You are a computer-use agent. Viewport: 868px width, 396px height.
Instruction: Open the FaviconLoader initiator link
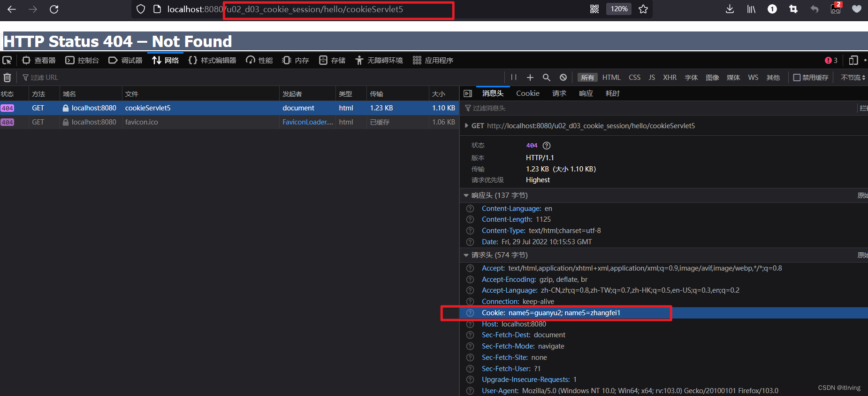[x=308, y=122]
